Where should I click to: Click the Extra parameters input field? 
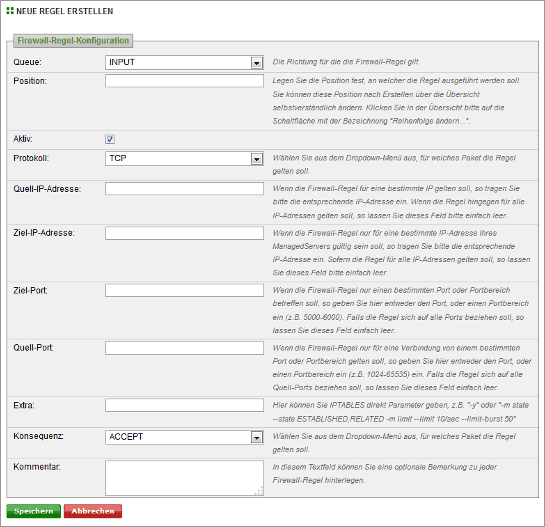coord(184,405)
